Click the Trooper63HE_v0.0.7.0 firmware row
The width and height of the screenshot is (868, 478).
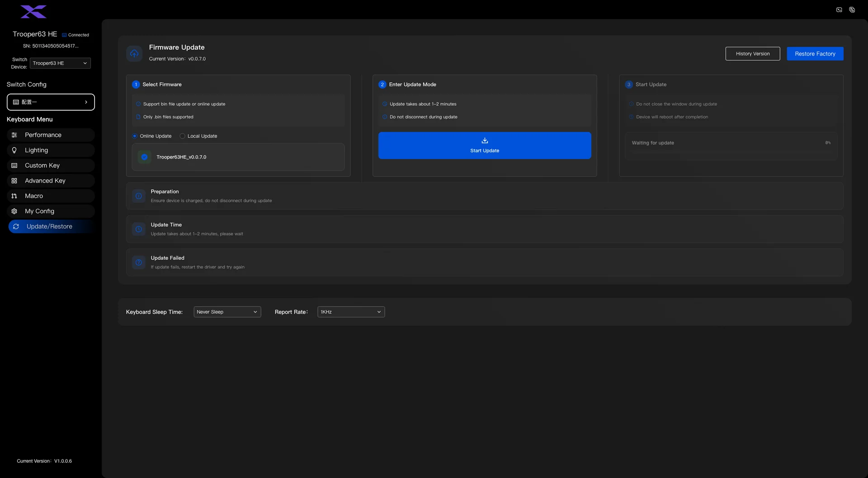(238, 157)
